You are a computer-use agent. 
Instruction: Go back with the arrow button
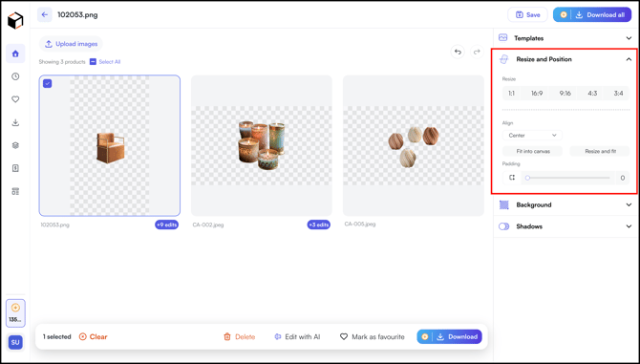45,14
